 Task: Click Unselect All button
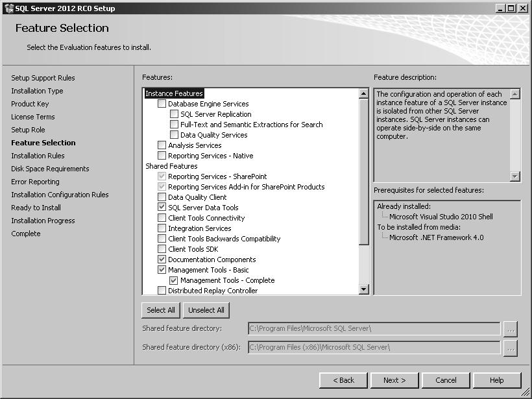(x=206, y=310)
